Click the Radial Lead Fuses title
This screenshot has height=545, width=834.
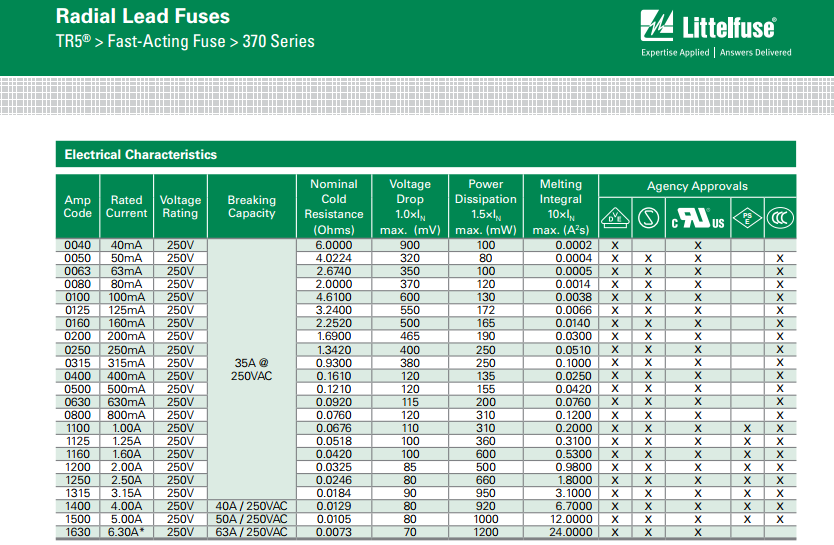(143, 17)
